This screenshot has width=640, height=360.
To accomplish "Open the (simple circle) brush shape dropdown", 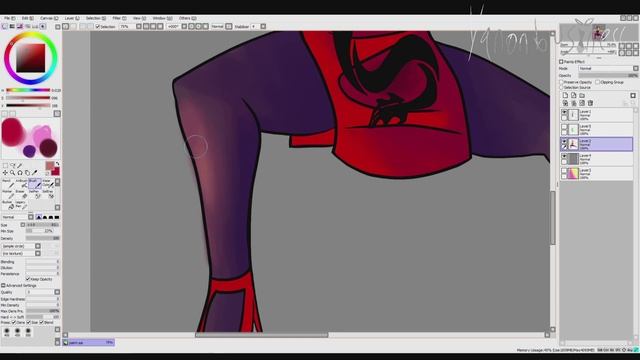I will click(x=21, y=246).
